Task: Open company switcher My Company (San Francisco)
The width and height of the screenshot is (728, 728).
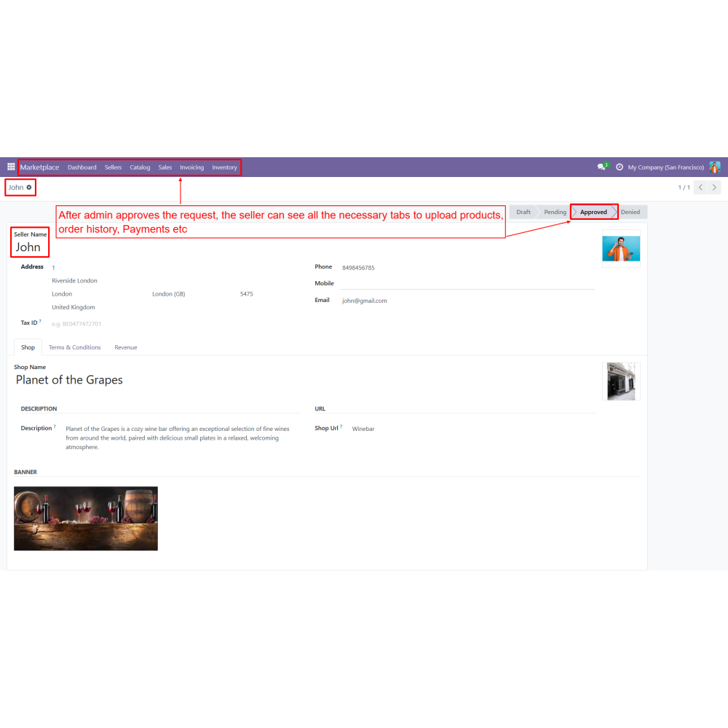Action: [665, 167]
